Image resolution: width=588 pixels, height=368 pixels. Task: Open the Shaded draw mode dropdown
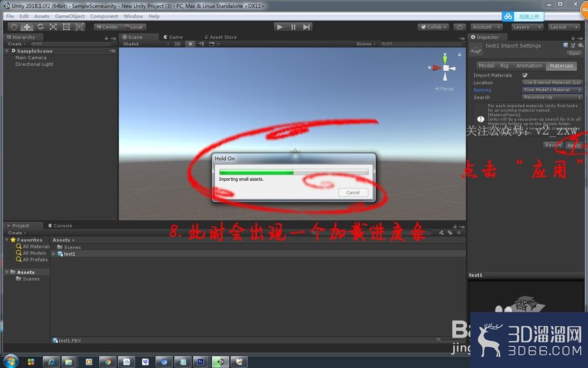click(146, 44)
